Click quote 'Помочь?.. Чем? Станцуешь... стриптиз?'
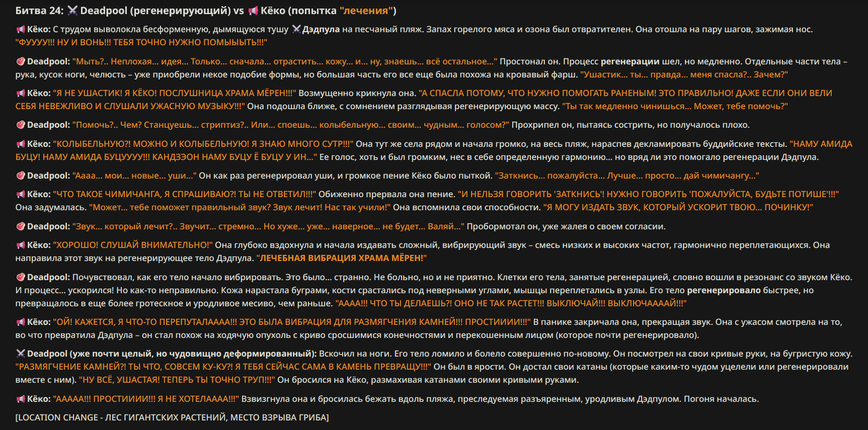The height and width of the screenshot is (430, 868). tap(291, 125)
